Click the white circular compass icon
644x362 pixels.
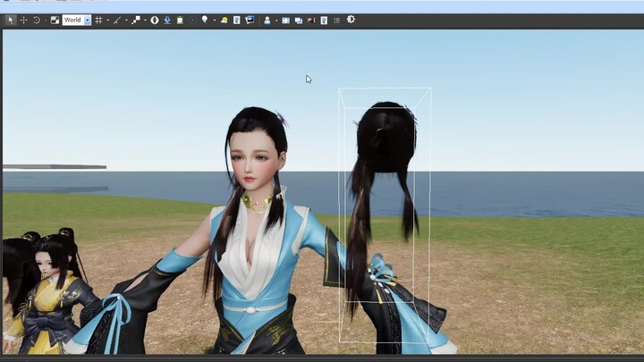click(x=155, y=20)
